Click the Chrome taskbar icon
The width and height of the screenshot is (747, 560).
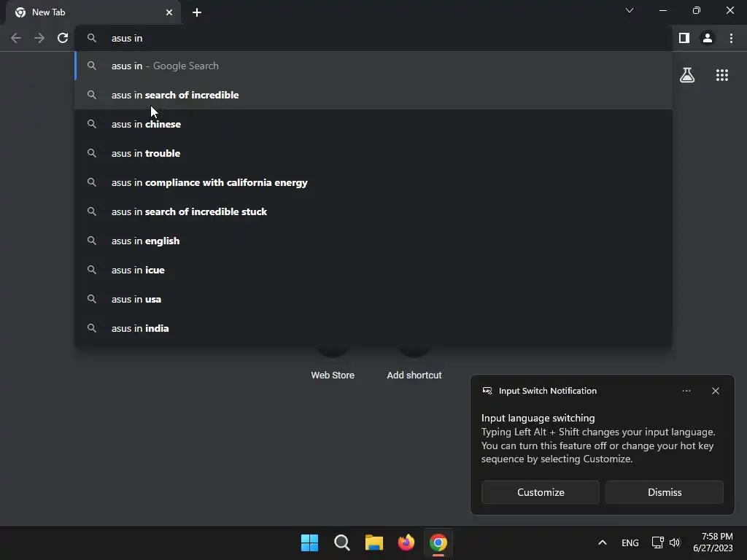point(438,542)
